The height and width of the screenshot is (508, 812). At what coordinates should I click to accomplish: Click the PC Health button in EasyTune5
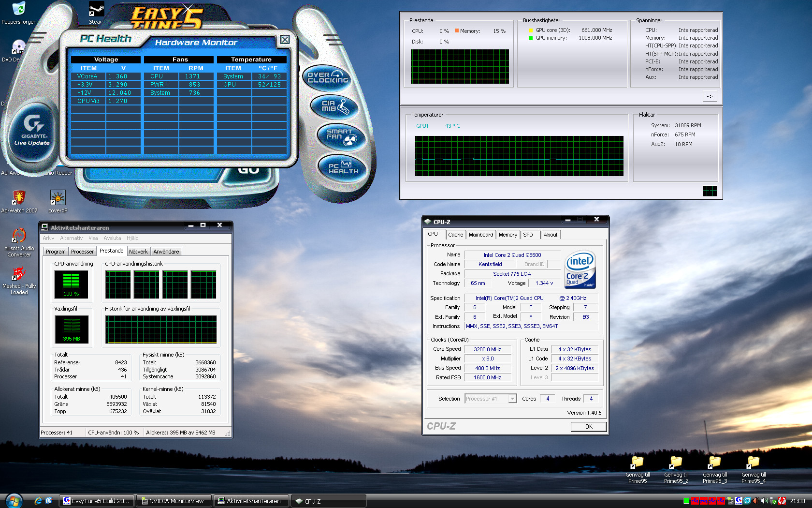[x=343, y=167]
